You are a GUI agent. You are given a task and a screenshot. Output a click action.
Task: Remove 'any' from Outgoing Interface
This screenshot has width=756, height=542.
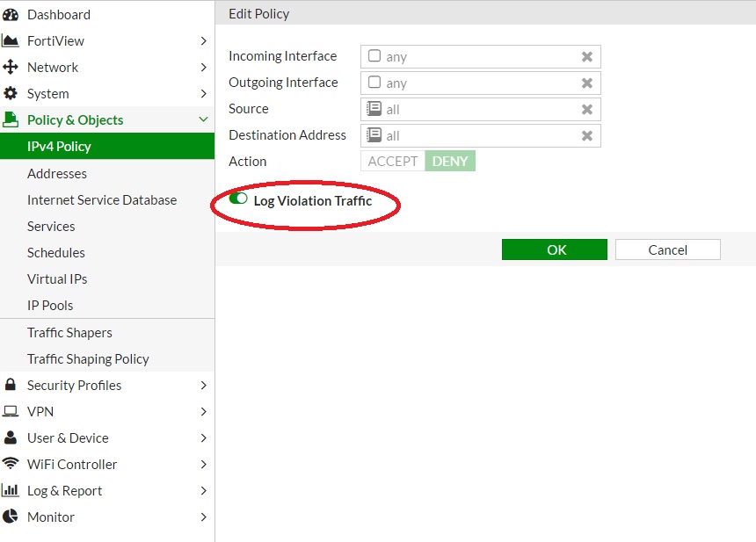(586, 83)
